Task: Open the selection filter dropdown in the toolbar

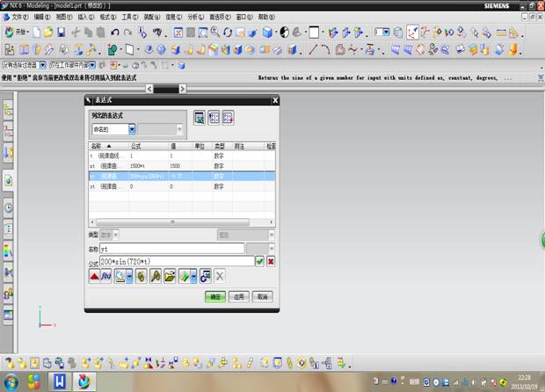Action: tap(44, 65)
